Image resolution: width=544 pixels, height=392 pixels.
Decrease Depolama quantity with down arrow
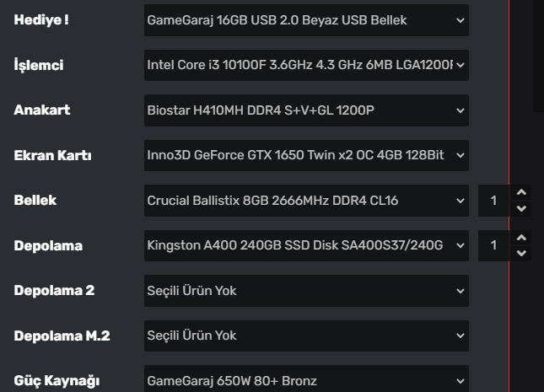(x=521, y=253)
